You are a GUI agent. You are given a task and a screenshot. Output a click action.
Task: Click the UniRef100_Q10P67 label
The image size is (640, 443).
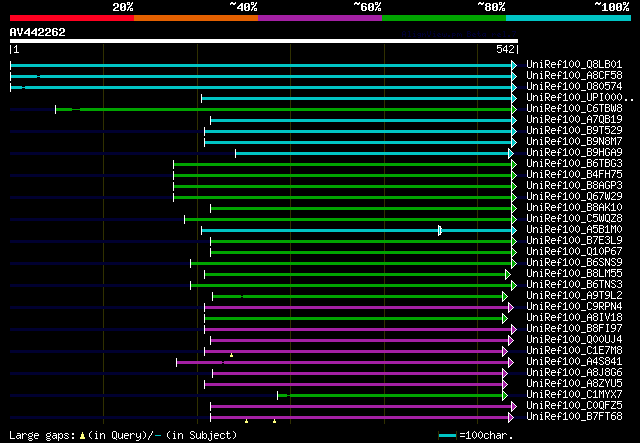(574, 252)
